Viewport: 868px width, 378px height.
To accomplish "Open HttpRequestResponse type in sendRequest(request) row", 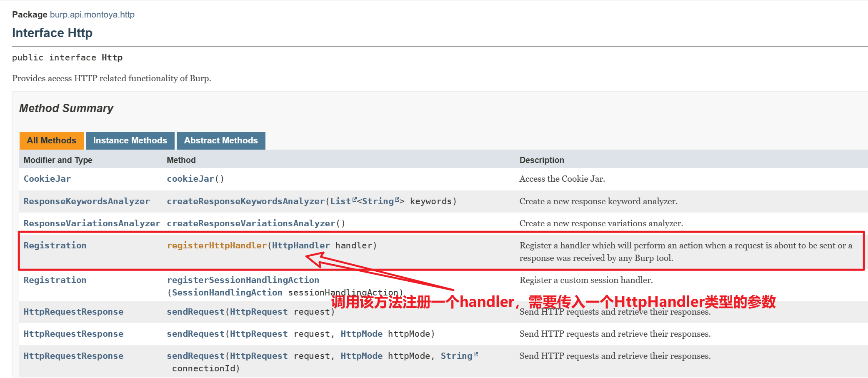I will pos(73,312).
